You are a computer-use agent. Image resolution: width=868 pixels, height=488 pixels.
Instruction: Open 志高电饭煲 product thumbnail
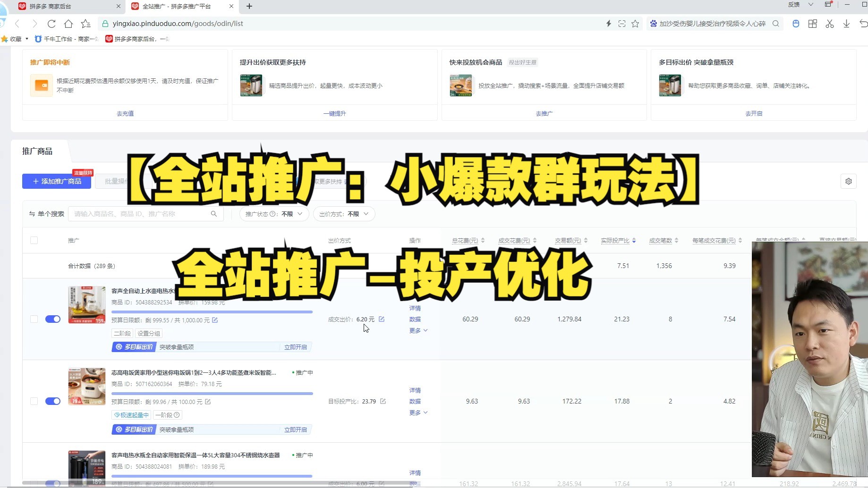point(87,387)
